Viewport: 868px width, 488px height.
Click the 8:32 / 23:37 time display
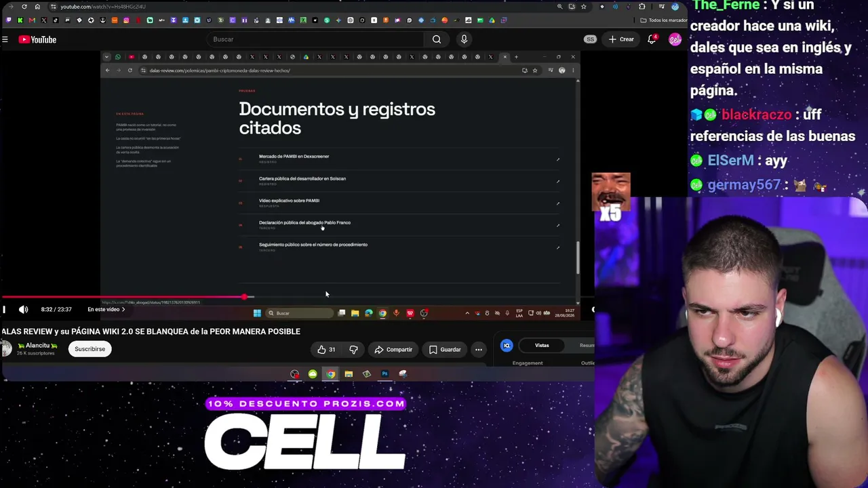pos(56,310)
